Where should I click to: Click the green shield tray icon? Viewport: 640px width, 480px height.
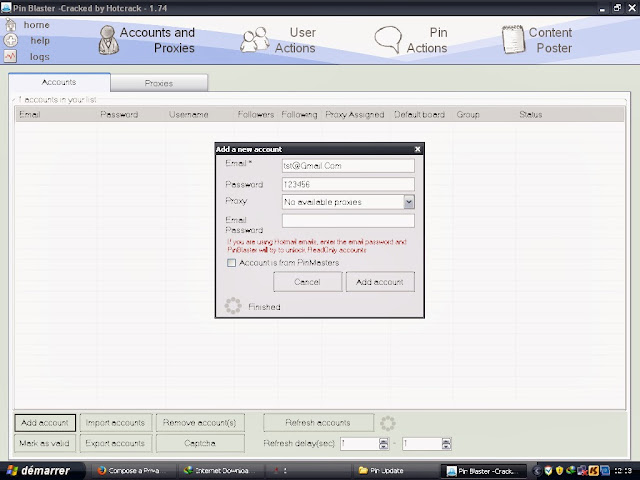click(x=549, y=471)
